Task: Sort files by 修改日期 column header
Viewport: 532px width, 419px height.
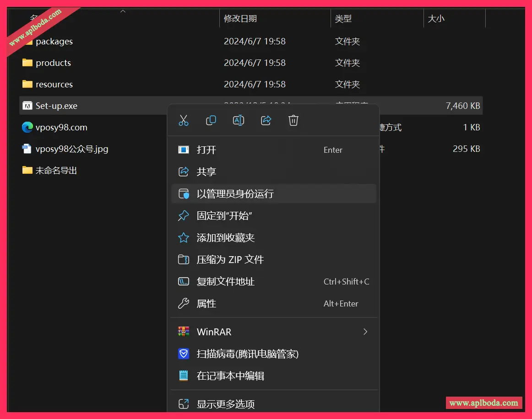Action: (240, 19)
